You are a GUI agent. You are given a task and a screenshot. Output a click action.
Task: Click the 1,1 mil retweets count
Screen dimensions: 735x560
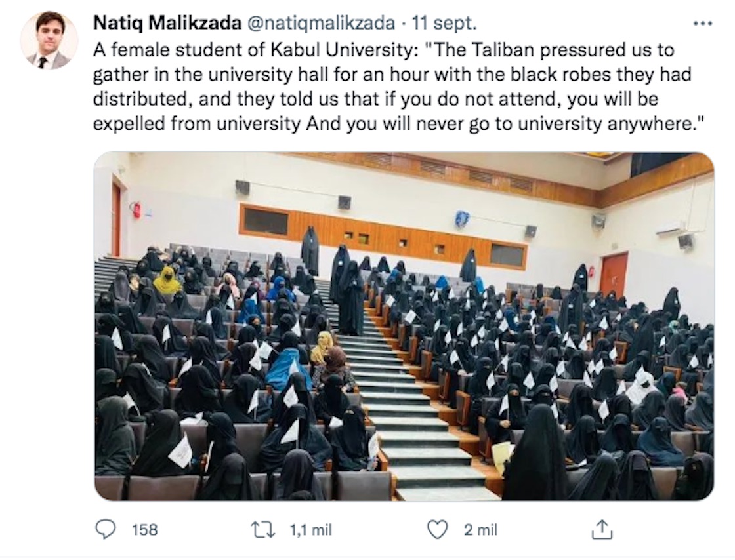(310, 530)
